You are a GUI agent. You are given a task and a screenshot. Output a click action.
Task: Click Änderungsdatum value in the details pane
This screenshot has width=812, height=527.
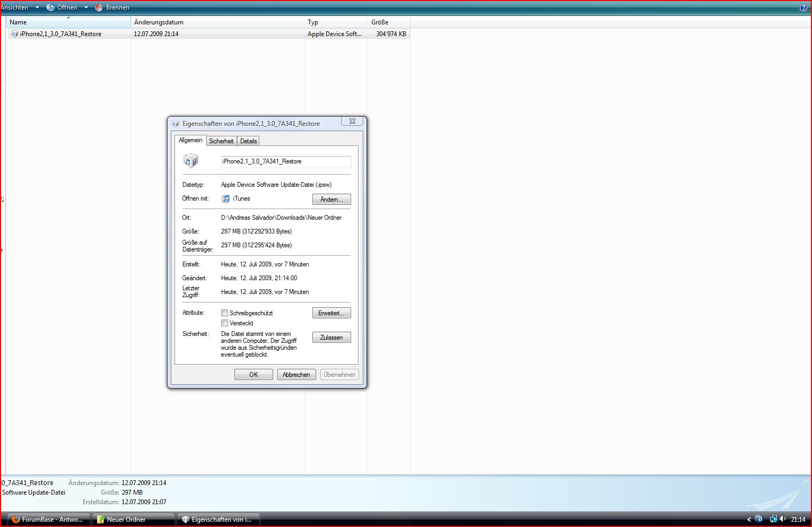[x=144, y=483]
